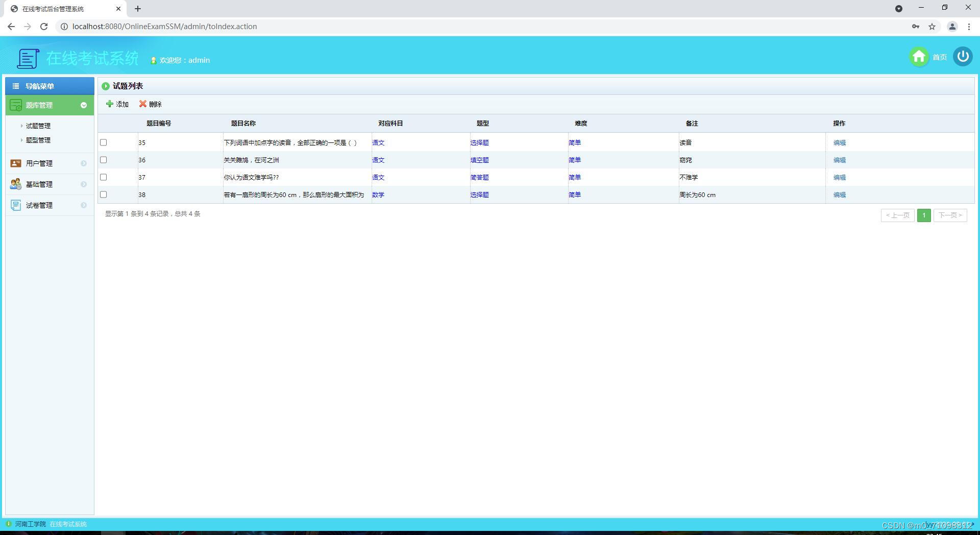Click the 试卷管理 sidebar icon
The width and height of the screenshot is (980, 535).
(15, 205)
